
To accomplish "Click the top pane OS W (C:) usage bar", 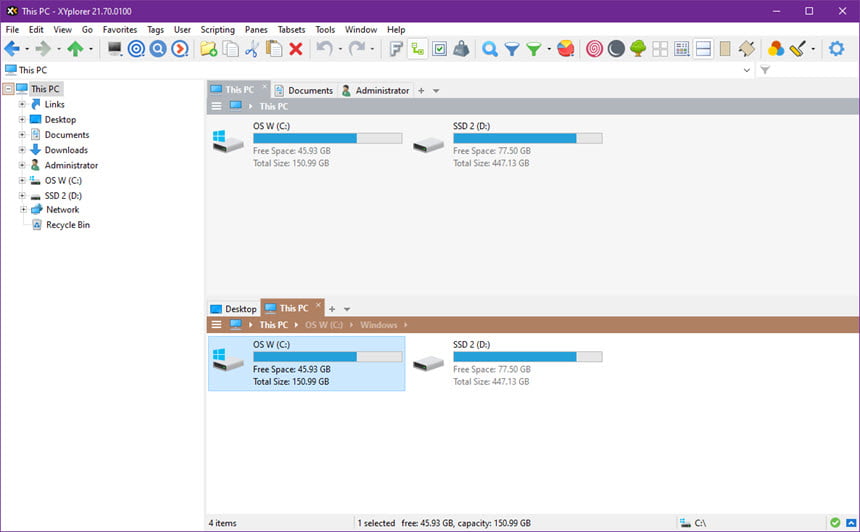I will coord(327,138).
